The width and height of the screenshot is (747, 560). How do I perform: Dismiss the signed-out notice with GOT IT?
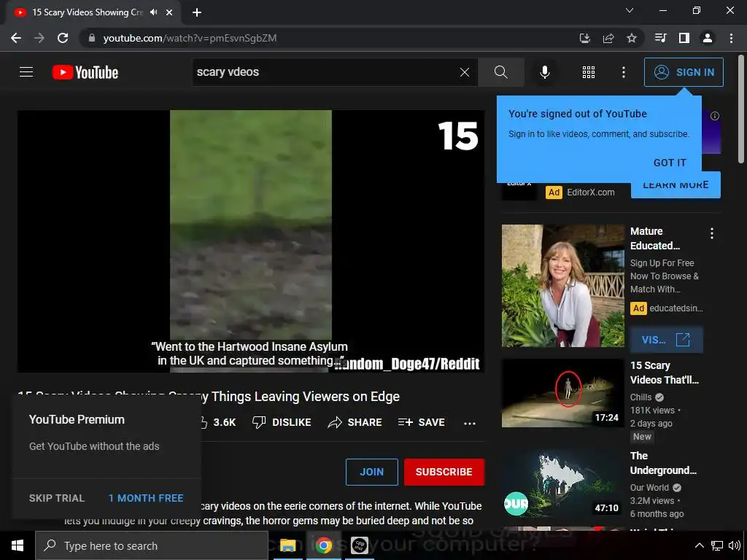click(670, 163)
